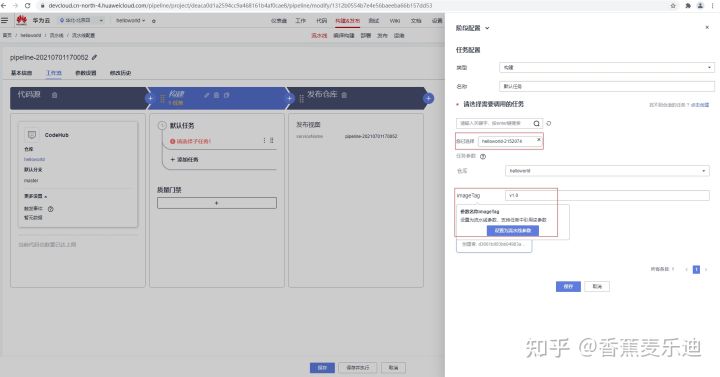Open the 编译构建 sub-navigation item
This screenshot has width=720, height=377.
[x=343, y=35]
